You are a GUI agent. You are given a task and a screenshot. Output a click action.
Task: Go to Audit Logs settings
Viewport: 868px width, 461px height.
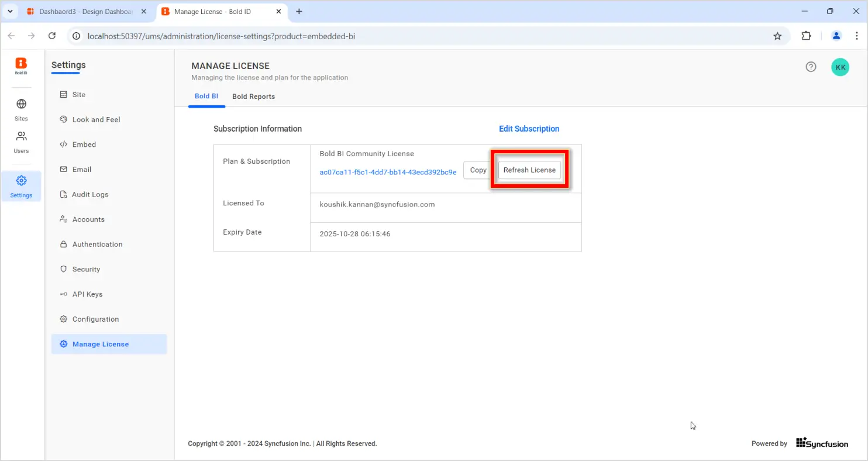(x=90, y=194)
